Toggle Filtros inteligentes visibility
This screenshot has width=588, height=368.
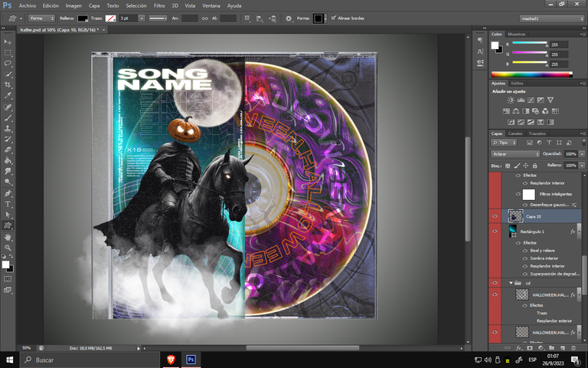518,194
